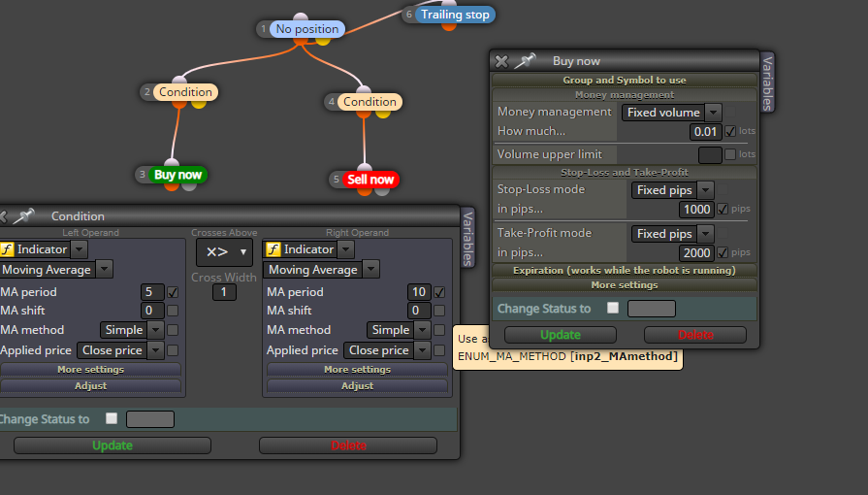Click the function icon in Left Operand Indicator

click(x=7, y=249)
